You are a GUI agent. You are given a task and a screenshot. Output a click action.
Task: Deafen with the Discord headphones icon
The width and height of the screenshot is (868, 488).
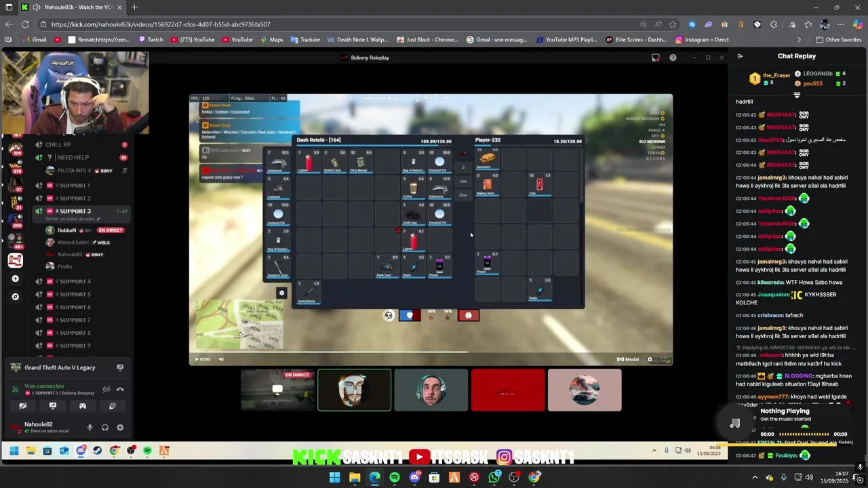click(105, 428)
